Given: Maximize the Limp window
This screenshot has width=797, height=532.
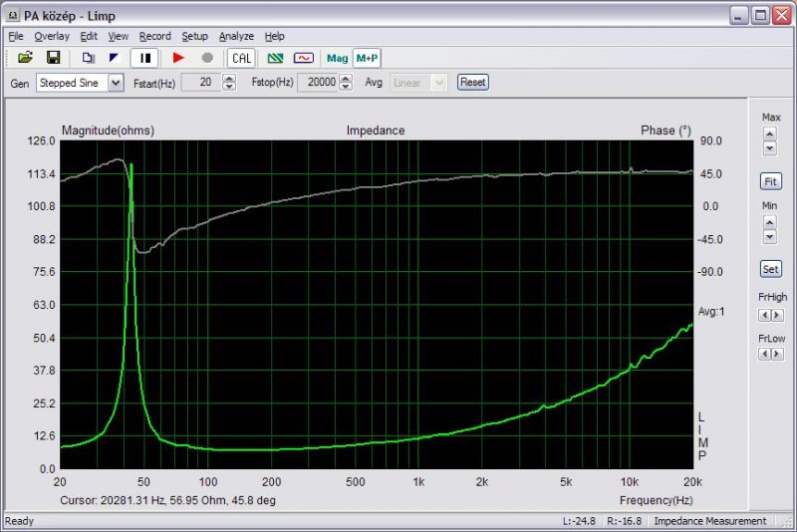Looking at the screenshot, I should coord(760,16).
